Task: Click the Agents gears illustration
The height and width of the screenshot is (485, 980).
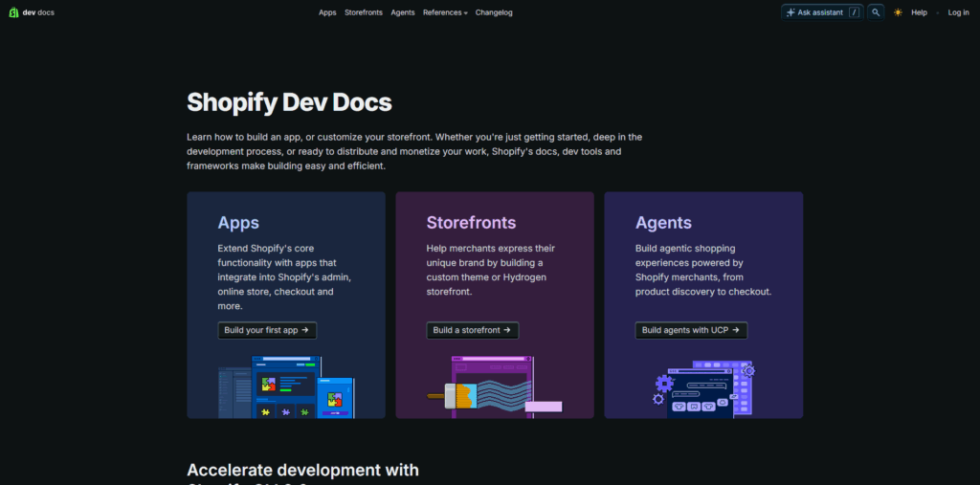Action: [x=703, y=388]
